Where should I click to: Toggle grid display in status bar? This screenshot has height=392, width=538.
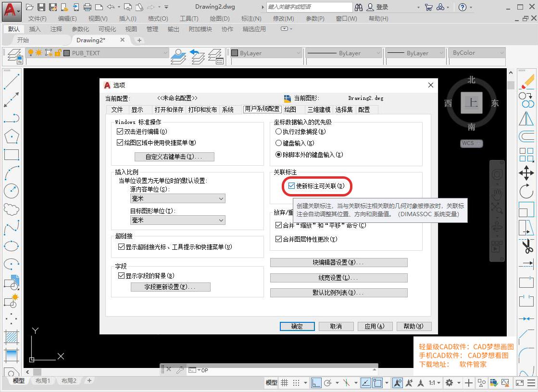point(284,382)
